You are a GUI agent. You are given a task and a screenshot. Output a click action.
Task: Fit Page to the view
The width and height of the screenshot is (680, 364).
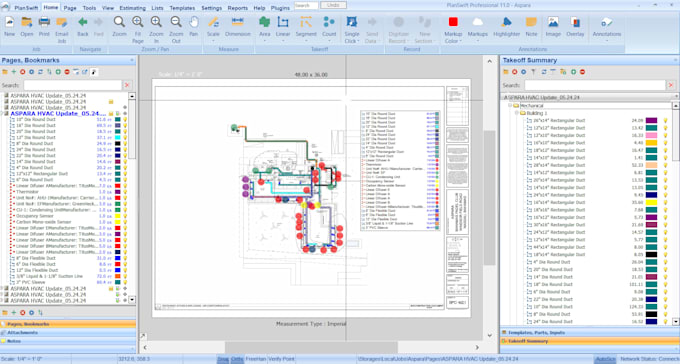(x=137, y=30)
